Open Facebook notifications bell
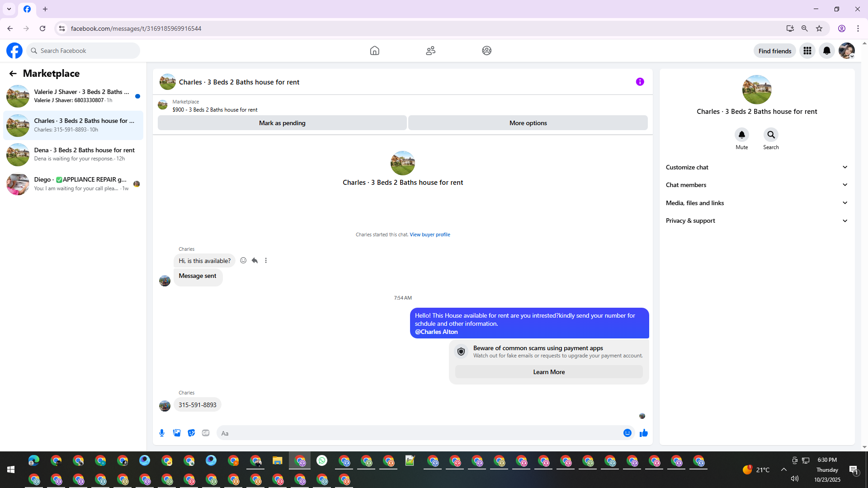 (826, 51)
